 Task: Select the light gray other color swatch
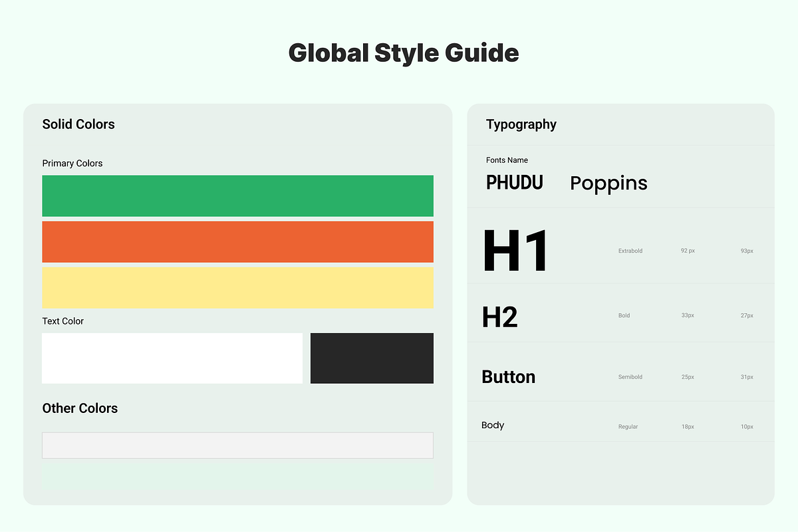coord(237,446)
